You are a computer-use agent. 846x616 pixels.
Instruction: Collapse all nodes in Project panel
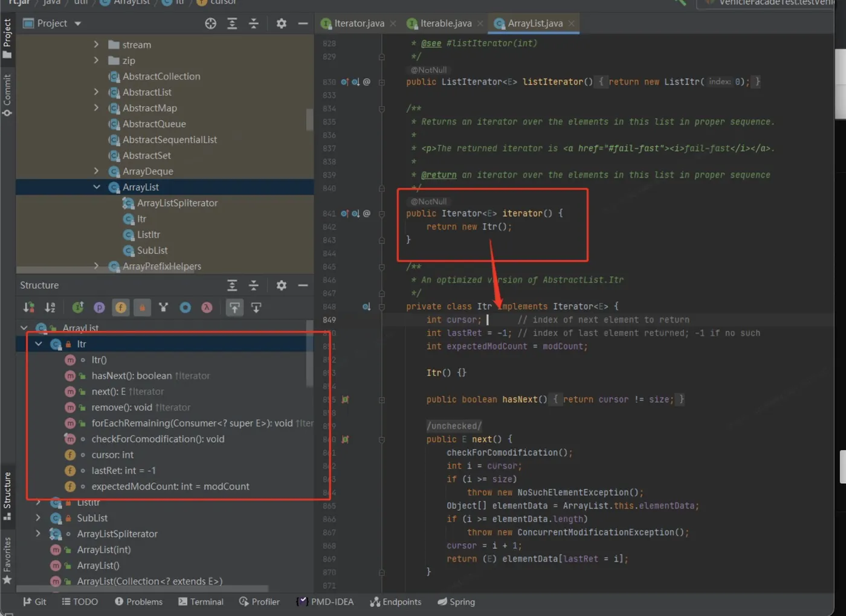coord(254,24)
